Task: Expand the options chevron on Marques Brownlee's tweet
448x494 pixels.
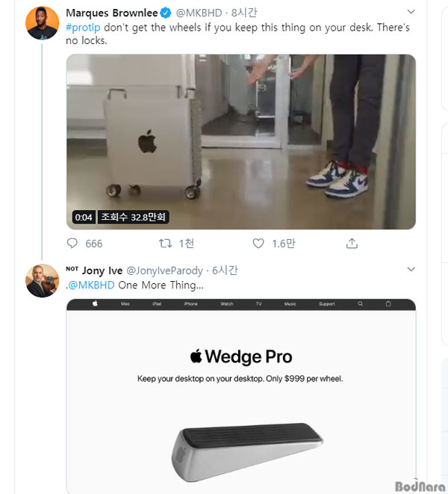Action: [x=410, y=13]
